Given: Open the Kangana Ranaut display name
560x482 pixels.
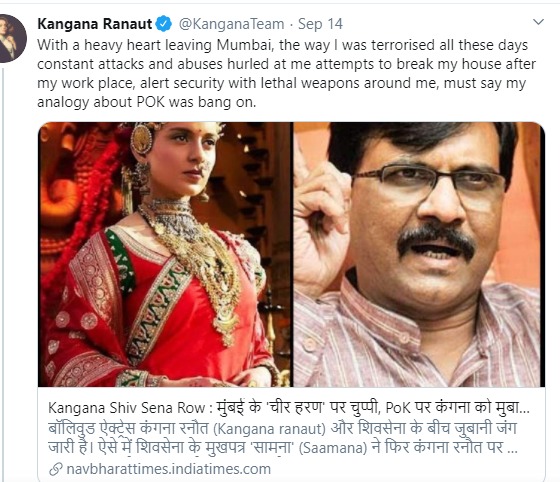Looking at the screenshot, I should click(95, 24).
